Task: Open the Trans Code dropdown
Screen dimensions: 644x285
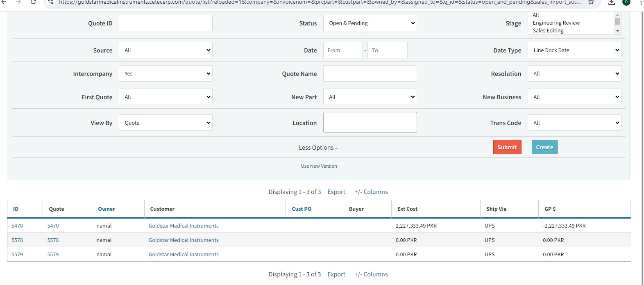Action: click(574, 123)
